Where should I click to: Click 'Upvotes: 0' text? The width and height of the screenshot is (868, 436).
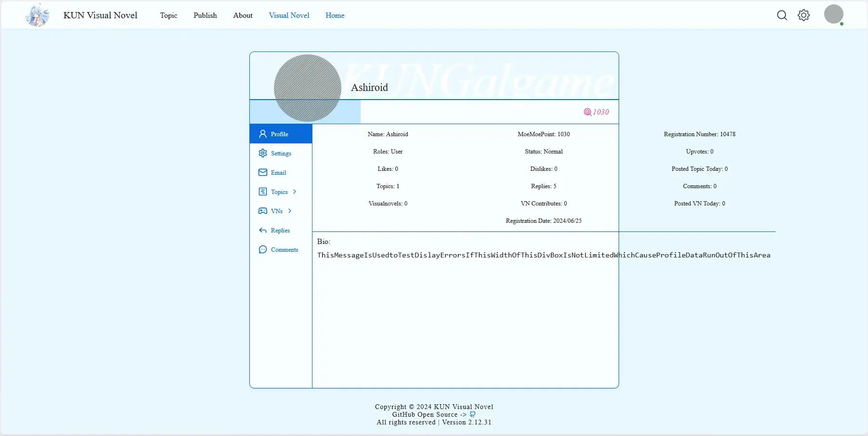pos(700,152)
